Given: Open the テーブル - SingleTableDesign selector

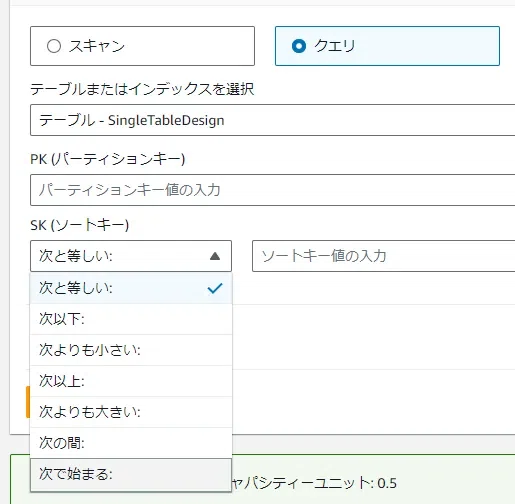Looking at the screenshot, I should [272, 120].
